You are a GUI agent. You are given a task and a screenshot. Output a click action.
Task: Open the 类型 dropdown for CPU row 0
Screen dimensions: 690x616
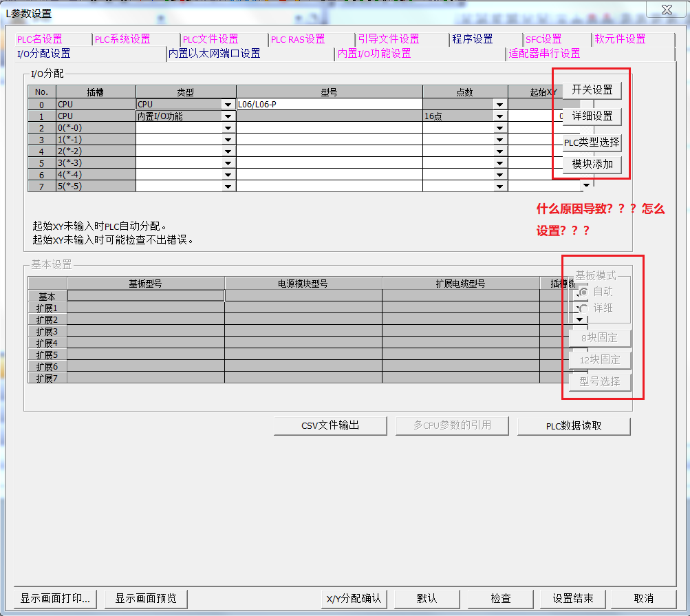(x=228, y=105)
